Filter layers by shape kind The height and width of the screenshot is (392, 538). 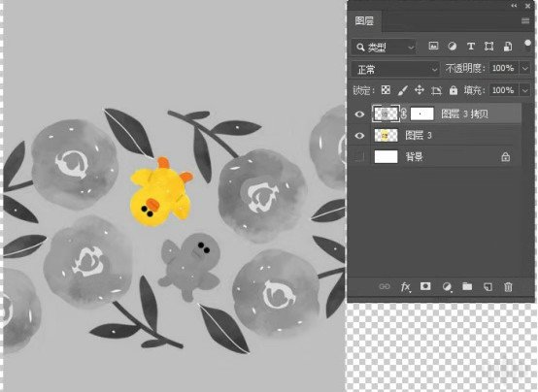(x=488, y=47)
